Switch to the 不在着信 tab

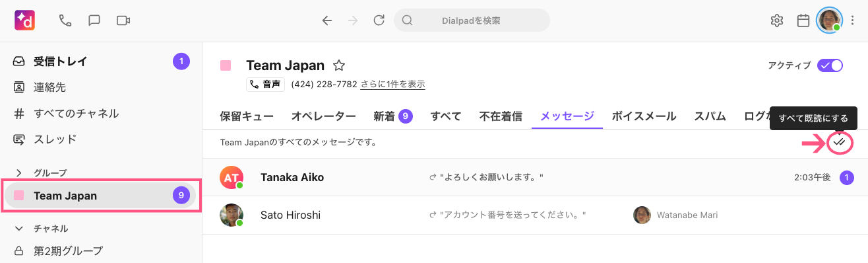(501, 117)
